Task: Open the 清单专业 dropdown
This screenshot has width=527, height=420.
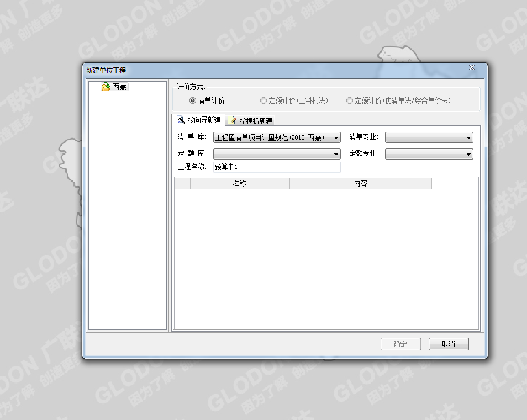Action: click(x=429, y=137)
